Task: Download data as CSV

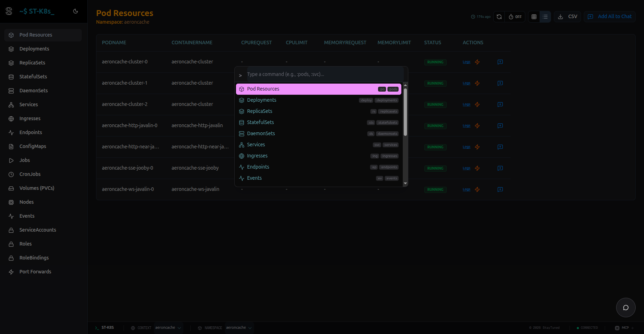Action: tap(567, 17)
